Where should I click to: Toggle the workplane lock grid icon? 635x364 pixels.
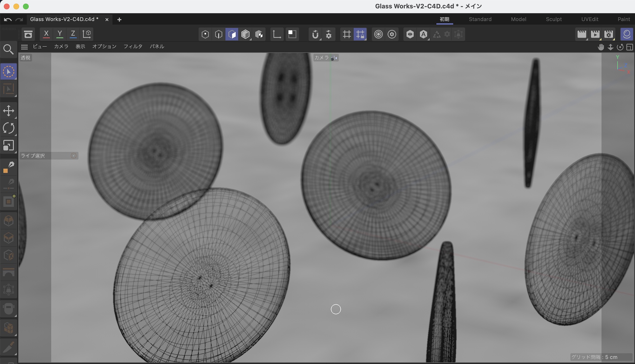coord(360,34)
